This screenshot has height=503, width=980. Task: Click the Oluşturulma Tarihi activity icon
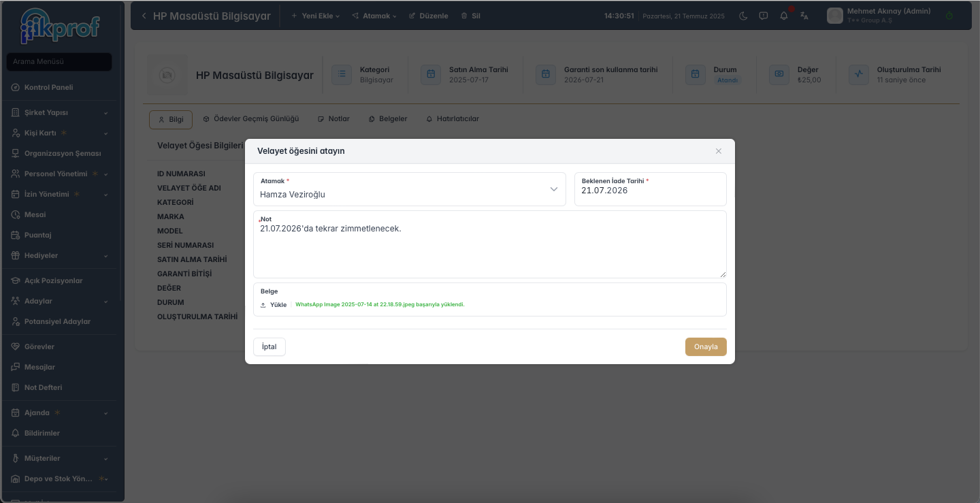(x=859, y=74)
